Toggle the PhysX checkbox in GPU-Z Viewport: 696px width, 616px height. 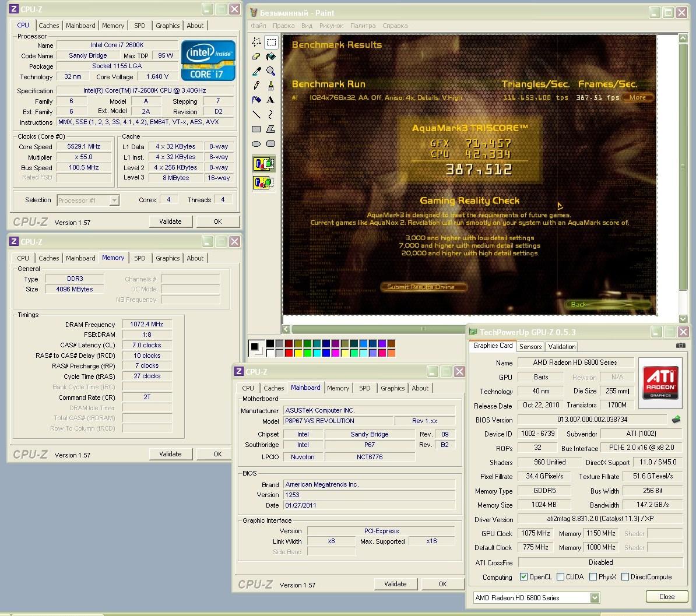(593, 576)
